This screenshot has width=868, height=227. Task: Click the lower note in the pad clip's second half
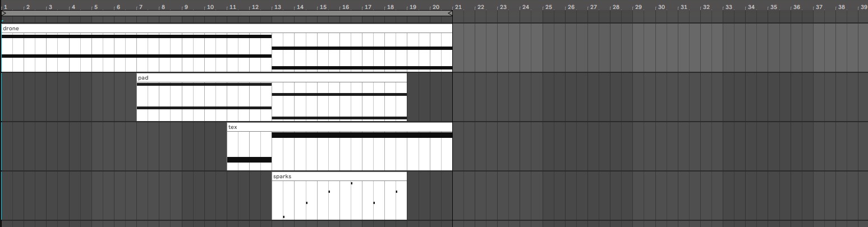(339, 118)
